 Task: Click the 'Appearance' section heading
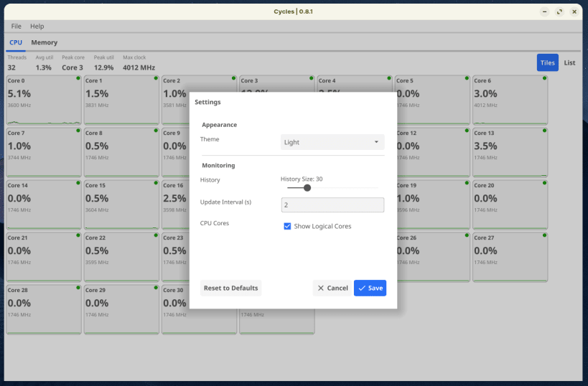coord(220,125)
